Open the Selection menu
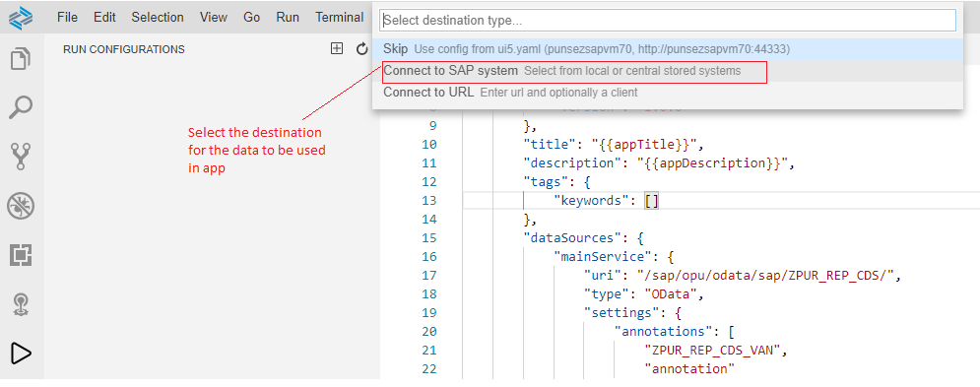 point(158,18)
